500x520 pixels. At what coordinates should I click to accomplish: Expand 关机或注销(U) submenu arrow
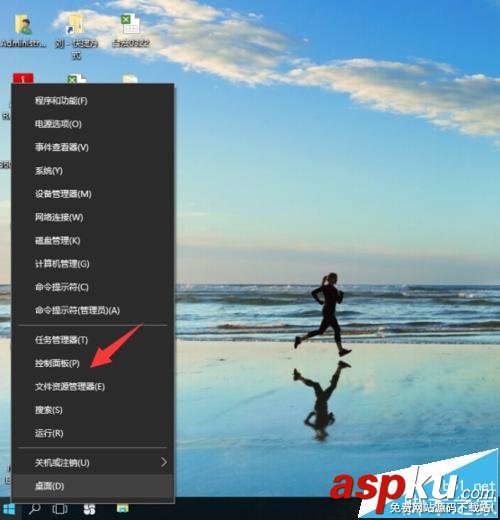(164, 462)
